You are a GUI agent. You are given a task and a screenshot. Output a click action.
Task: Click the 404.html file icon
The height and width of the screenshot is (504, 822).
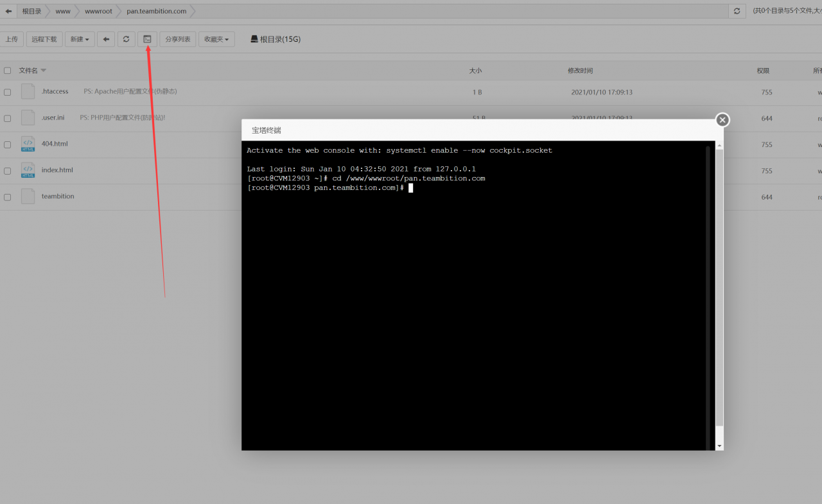tap(28, 144)
